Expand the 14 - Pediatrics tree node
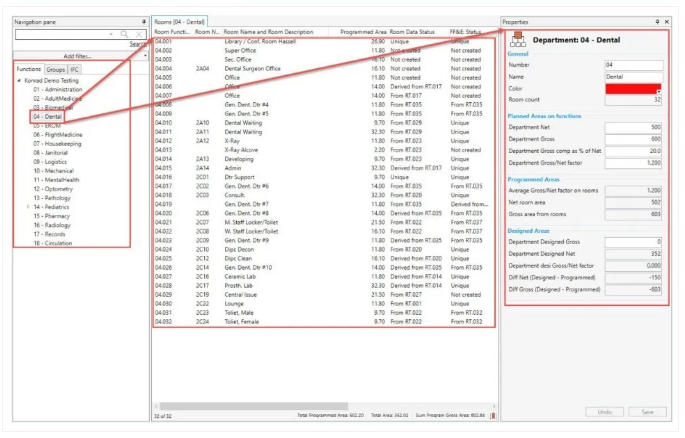This screenshot has height=438, width=685. 28,207
